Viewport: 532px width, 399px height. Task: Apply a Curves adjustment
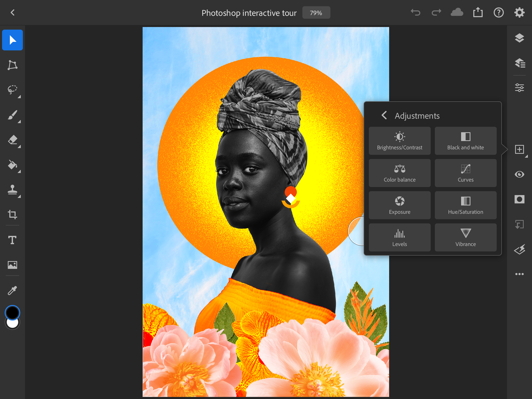tap(465, 173)
